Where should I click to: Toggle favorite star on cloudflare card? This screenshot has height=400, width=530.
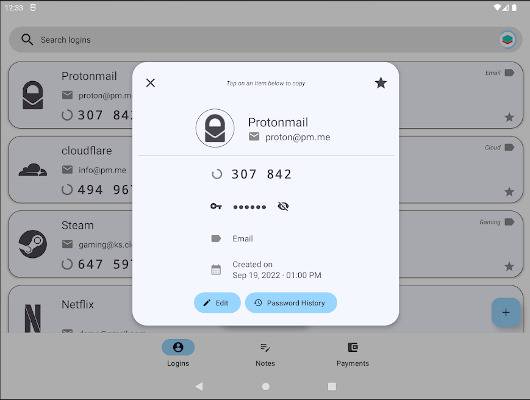coord(509,192)
